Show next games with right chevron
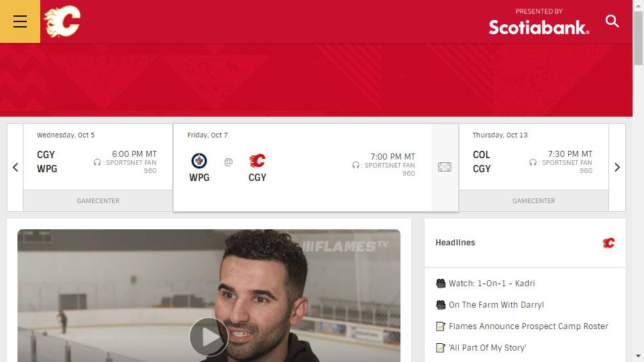644x362 pixels. click(x=617, y=168)
